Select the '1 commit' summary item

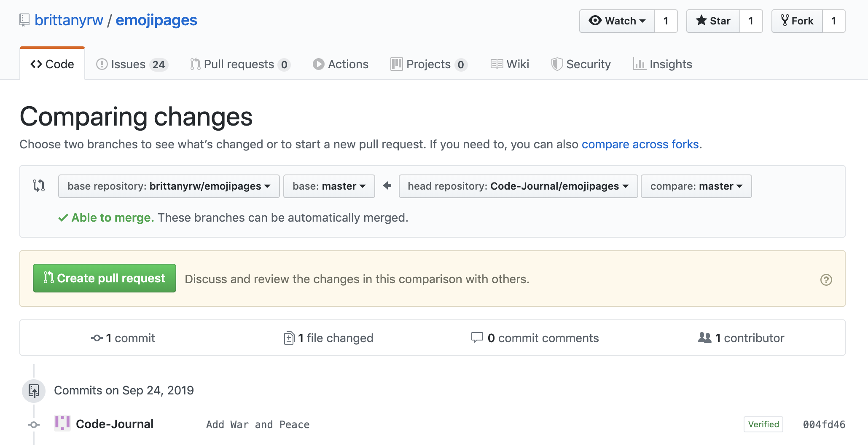pyautogui.click(x=123, y=338)
